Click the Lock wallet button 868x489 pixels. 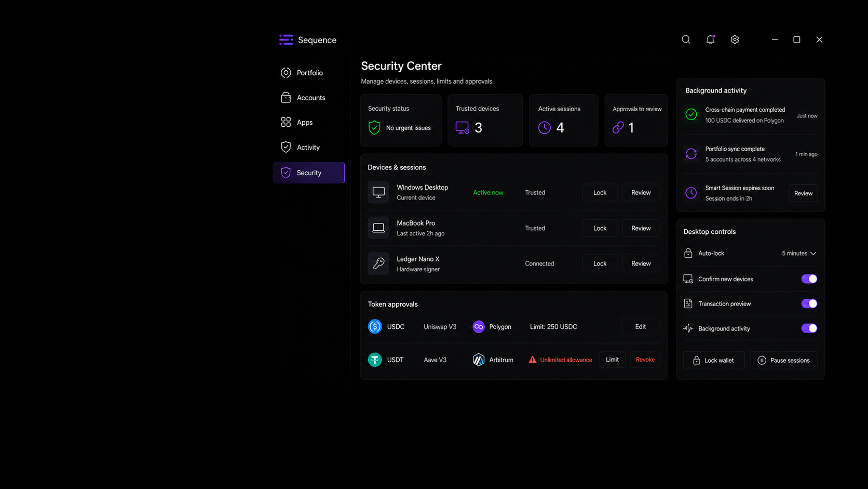713,360
